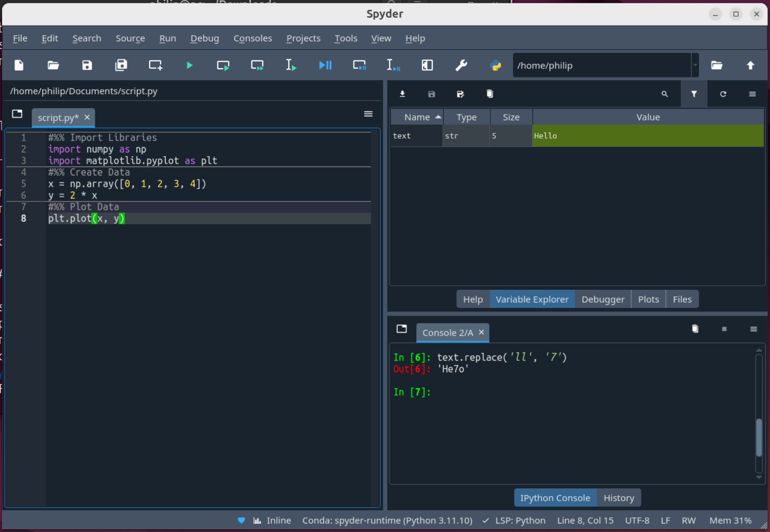The height and width of the screenshot is (532, 770).
Task: Browse for a working directory
Action: coord(717,65)
